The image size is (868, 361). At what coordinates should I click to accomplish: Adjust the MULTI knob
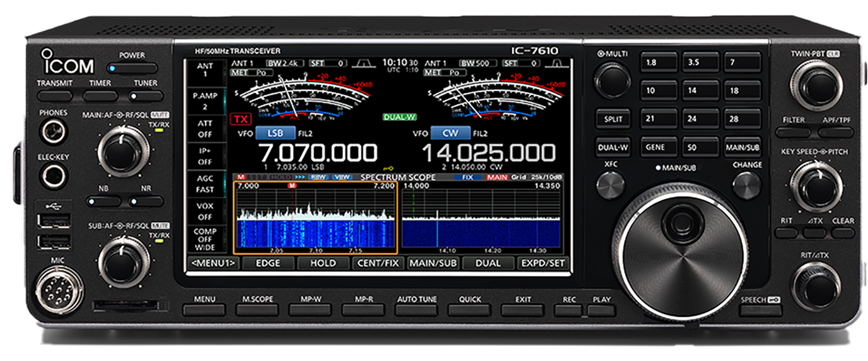coord(613,81)
